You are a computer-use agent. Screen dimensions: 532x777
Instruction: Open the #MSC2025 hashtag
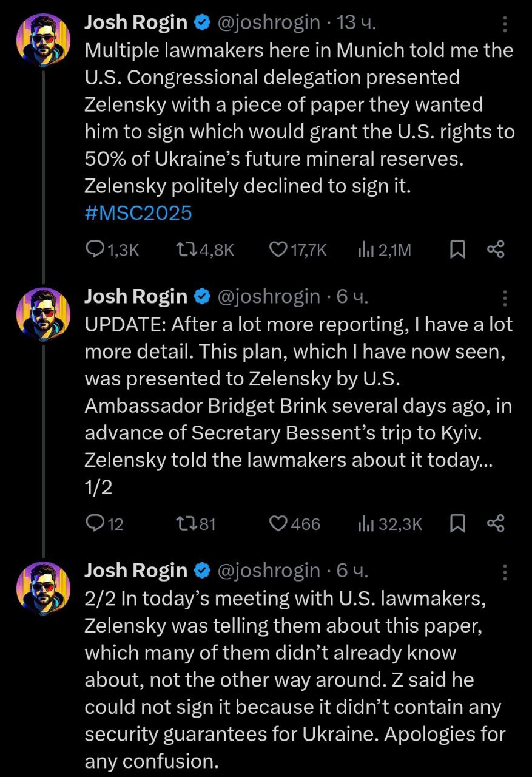[x=138, y=213]
